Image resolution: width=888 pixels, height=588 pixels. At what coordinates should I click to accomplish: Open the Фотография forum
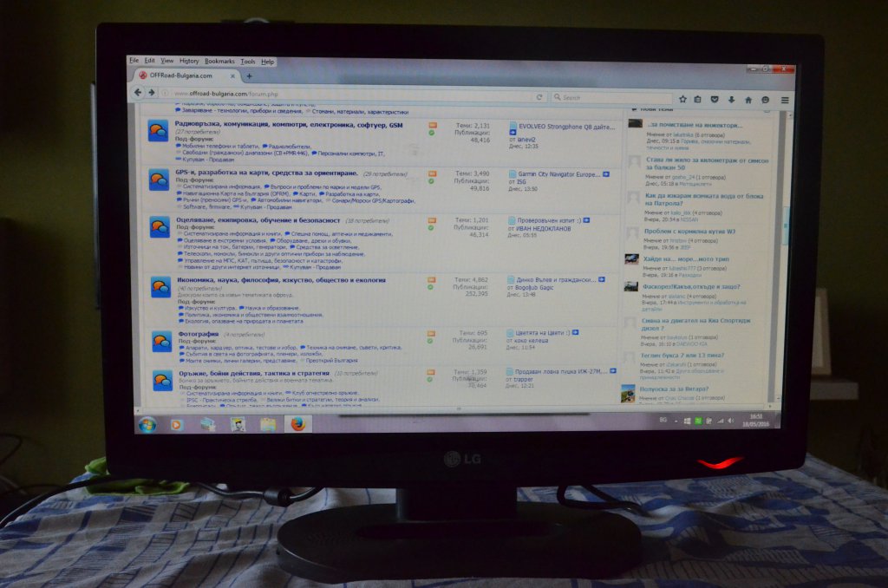pyautogui.click(x=199, y=334)
